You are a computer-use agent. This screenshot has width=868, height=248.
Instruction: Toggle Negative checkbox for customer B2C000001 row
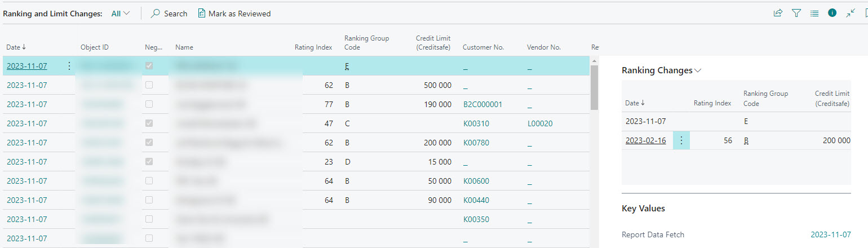pos(149,104)
